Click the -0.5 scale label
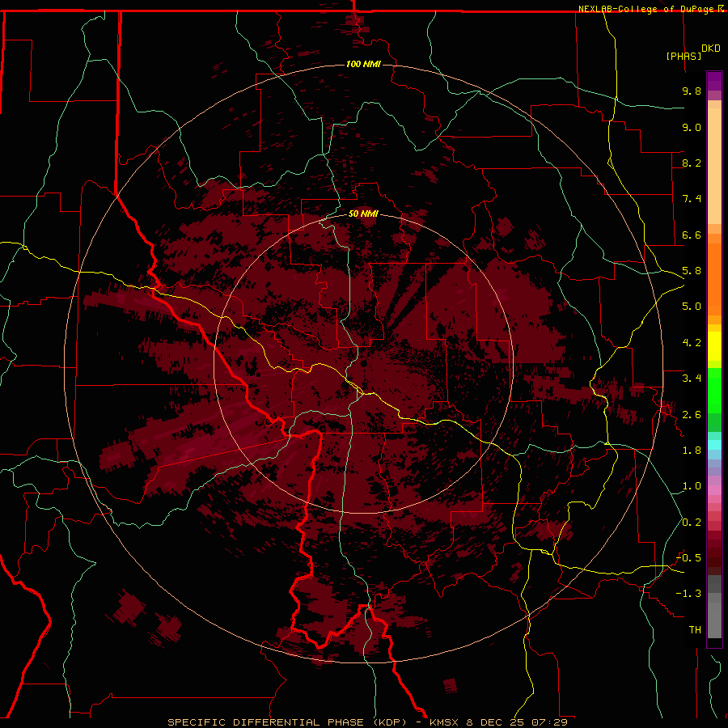Screen dimensions: 728x728 click(x=688, y=558)
